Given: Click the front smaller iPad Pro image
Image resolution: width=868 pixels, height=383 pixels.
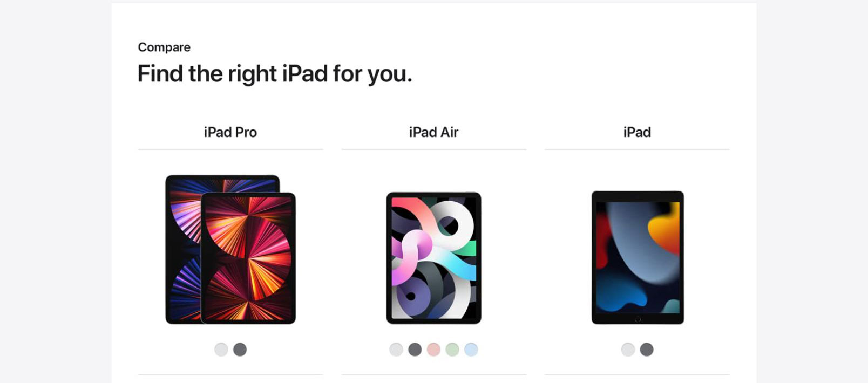Looking at the screenshot, I should point(248,258).
